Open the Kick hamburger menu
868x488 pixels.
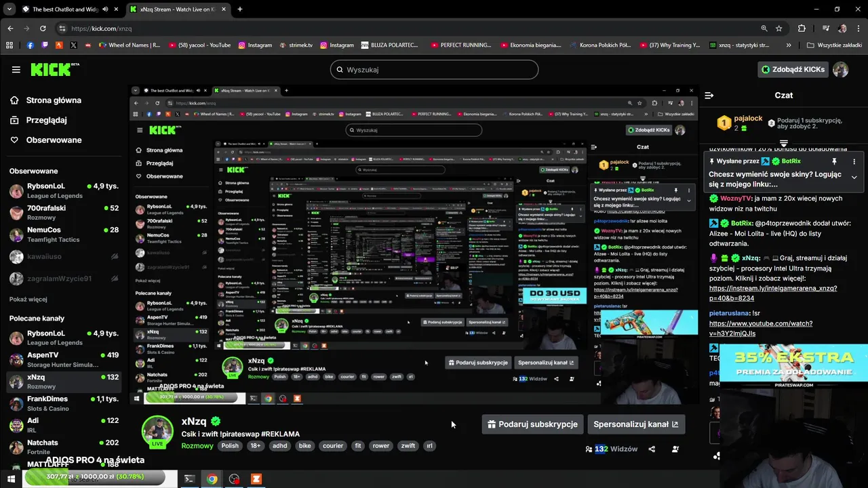coord(16,69)
